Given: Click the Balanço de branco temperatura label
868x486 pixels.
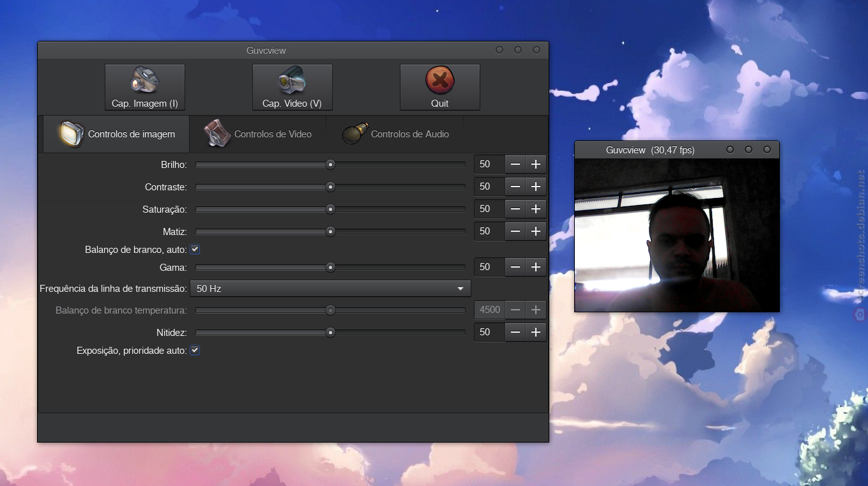Looking at the screenshot, I should (x=121, y=310).
